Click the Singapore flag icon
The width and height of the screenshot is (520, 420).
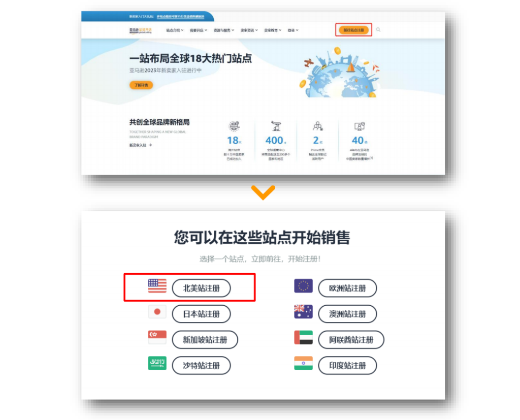(x=157, y=338)
